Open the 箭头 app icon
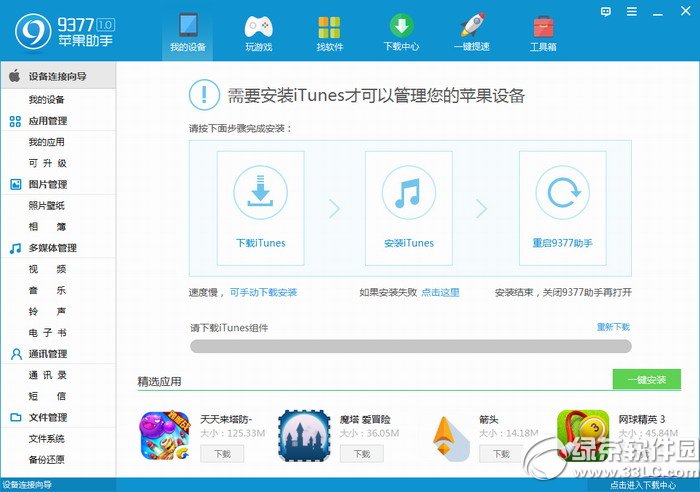 tap(449, 438)
